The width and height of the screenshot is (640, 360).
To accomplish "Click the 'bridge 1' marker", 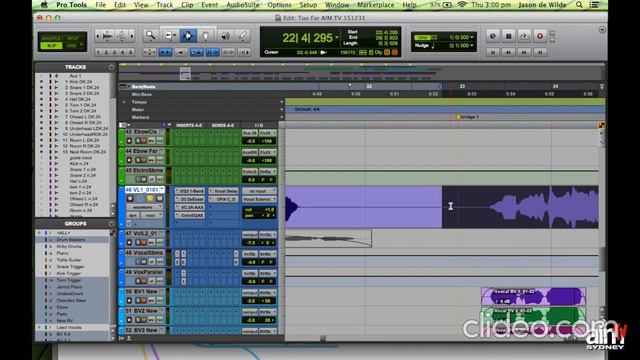I will click(x=467, y=117).
